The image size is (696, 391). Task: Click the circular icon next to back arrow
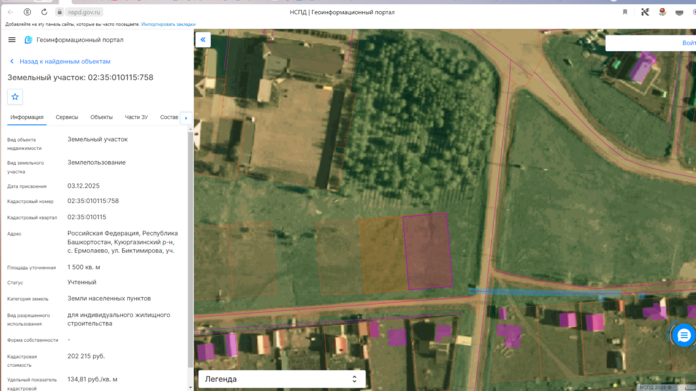coord(27,12)
